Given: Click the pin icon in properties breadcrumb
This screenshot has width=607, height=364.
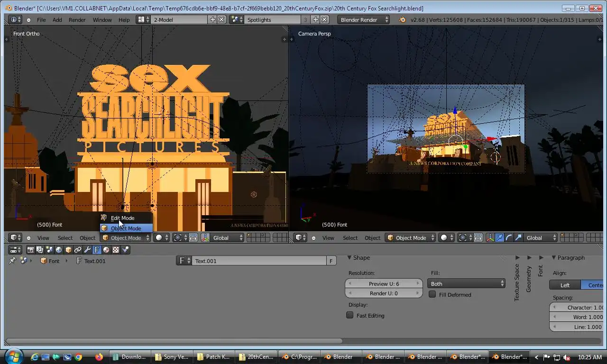Looking at the screenshot, I should click(x=12, y=261).
